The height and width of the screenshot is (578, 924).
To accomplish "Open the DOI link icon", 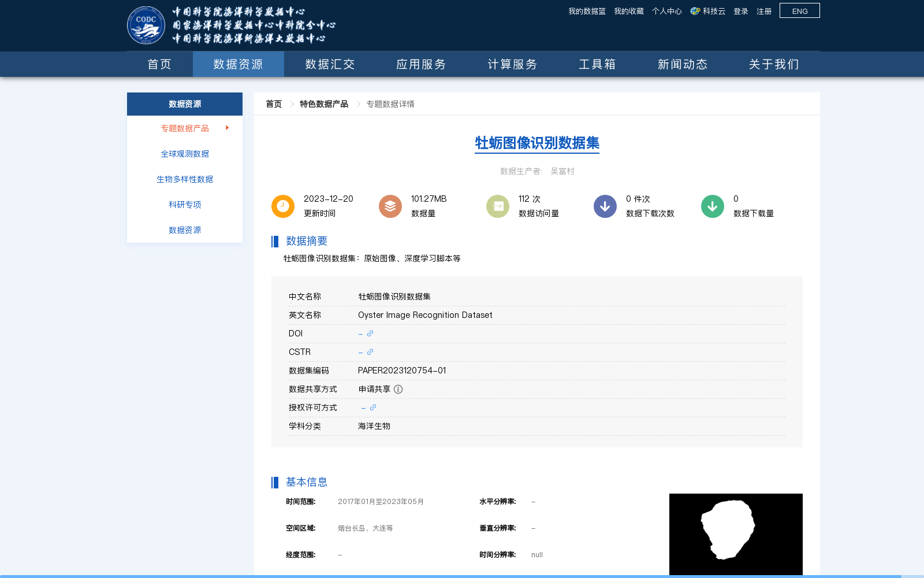I will (370, 334).
